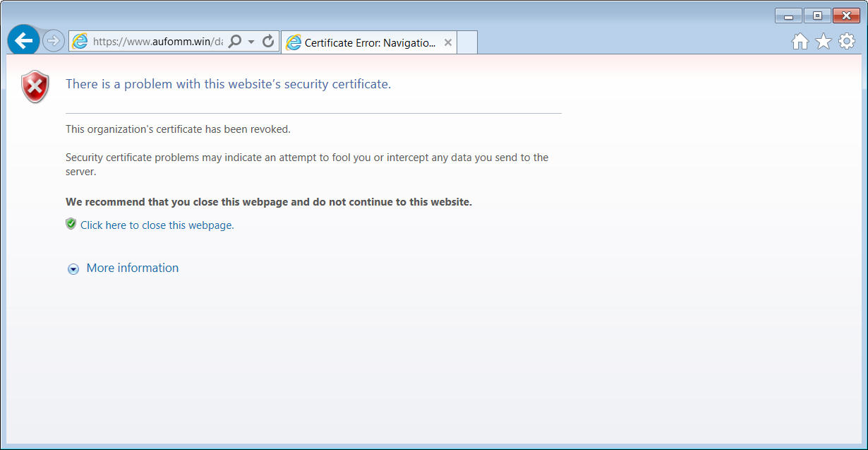Open a new blank tab
Screen dimensions: 868x450
click(467, 42)
